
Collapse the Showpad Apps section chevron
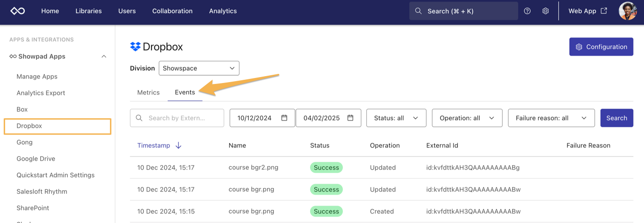pyautogui.click(x=104, y=57)
